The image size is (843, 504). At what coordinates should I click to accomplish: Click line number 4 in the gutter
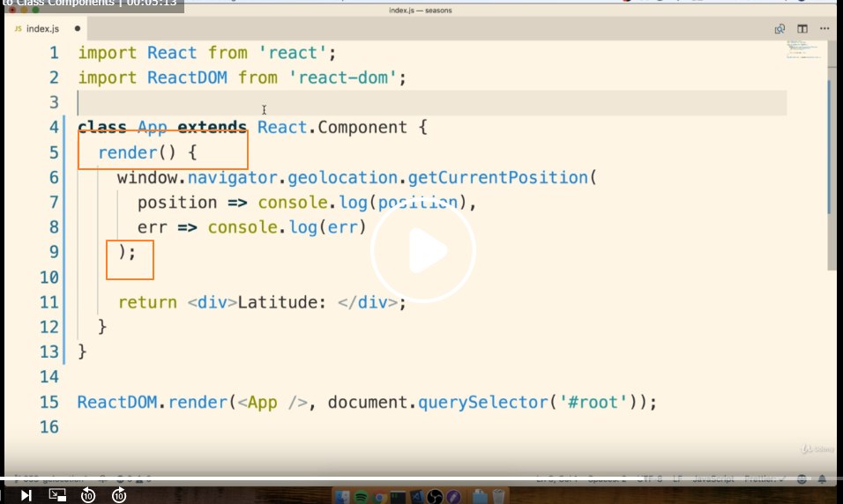point(54,128)
